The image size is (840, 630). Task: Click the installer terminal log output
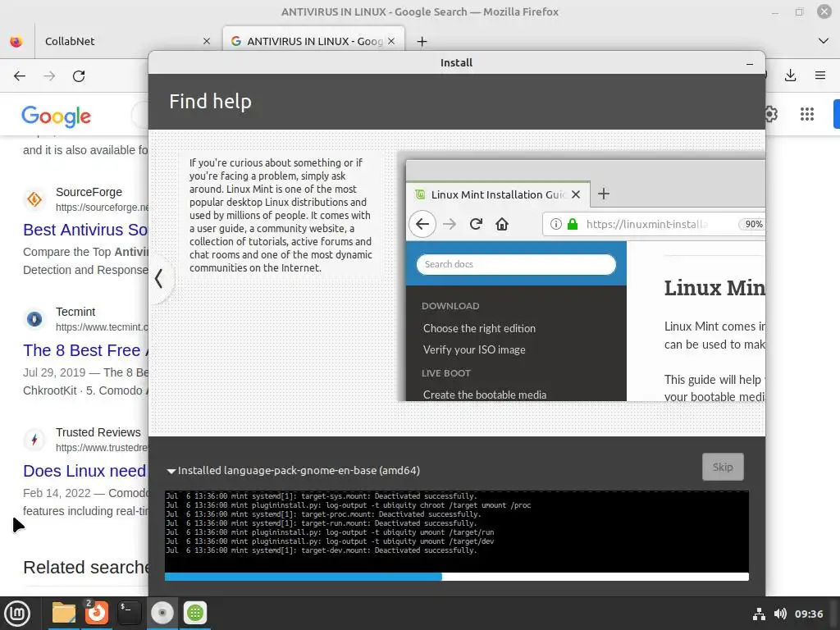pyautogui.click(x=456, y=531)
